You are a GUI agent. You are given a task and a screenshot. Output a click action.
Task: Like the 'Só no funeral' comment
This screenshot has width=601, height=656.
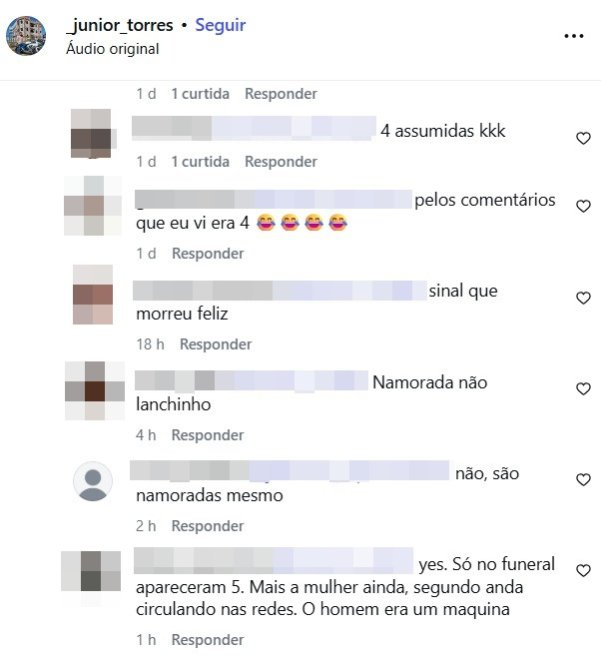pyautogui.click(x=583, y=571)
